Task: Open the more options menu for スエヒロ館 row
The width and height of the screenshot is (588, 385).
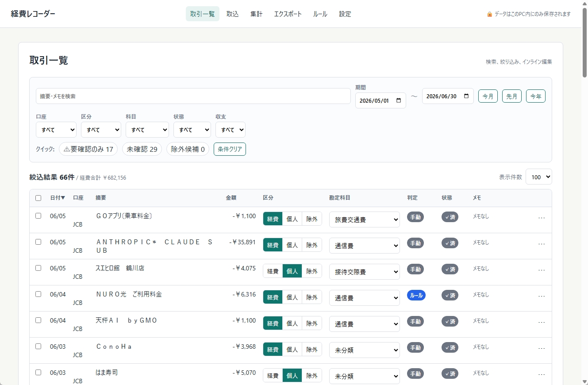Action: pos(542,270)
